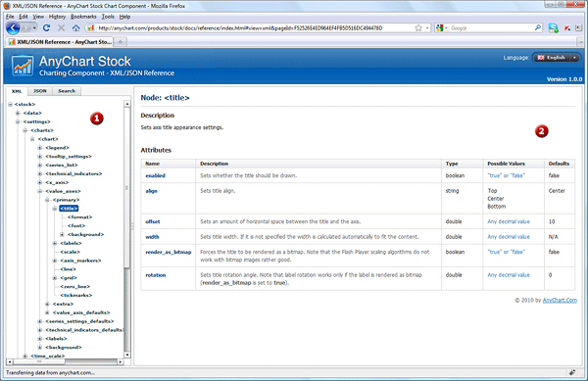Image resolution: width=588 pixels, height=381 pixels.
Task: Open the Bookmarks menu
Action: [x=83, y=17]
